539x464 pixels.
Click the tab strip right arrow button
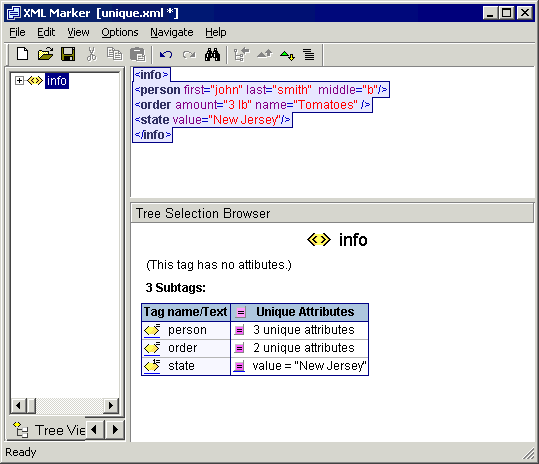(115, 429)
